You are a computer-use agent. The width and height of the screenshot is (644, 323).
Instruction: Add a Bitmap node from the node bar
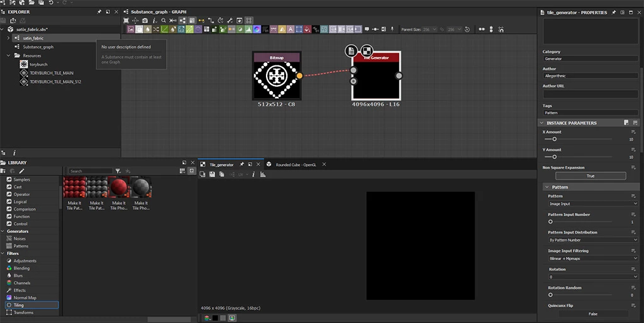click(131, 29)
